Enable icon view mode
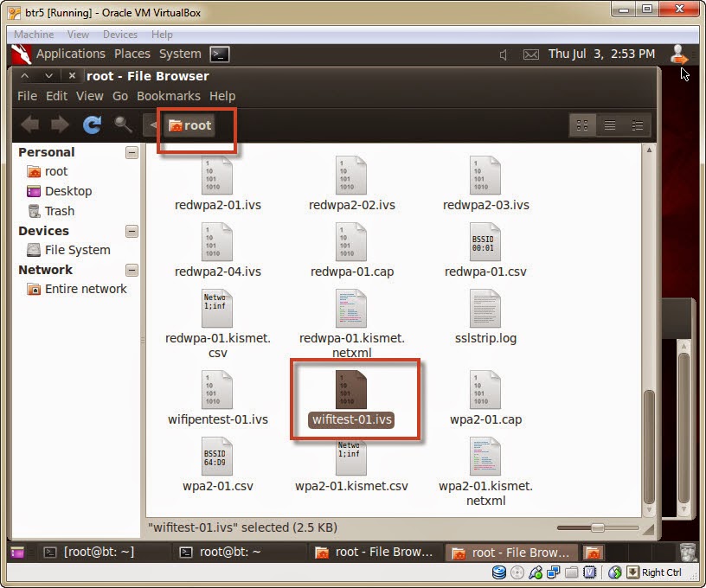 (582, 125)
